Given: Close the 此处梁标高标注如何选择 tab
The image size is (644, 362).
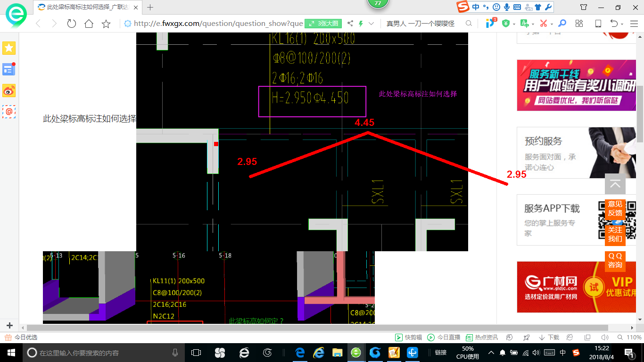Looking at the screenshot, I should pos(136,7).
